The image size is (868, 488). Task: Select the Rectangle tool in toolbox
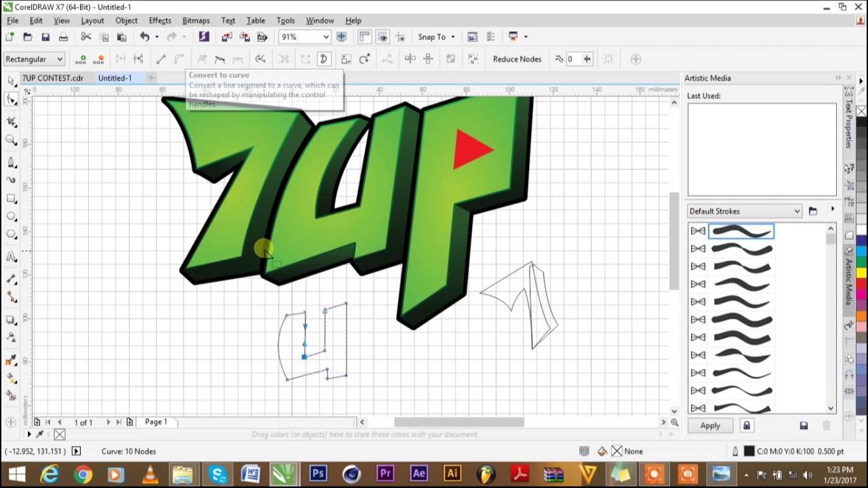[x=12, y=199]
